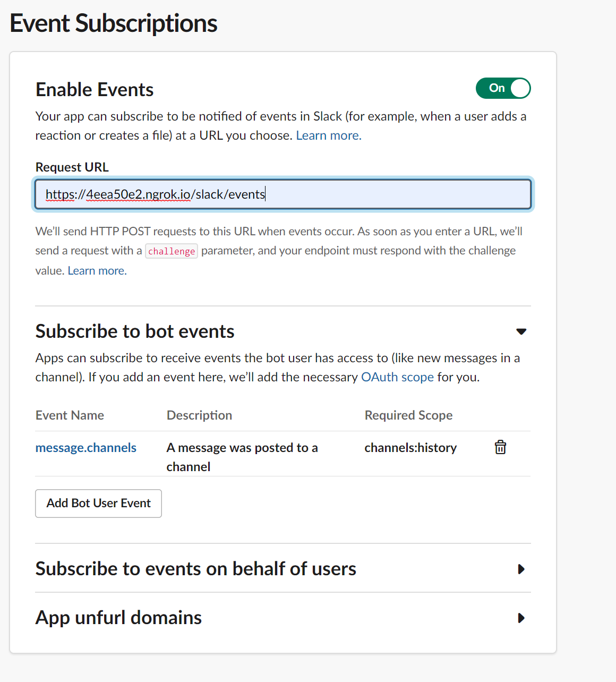Open Learn more link after 'challenge value'
Viewport: 616px width, 682px height.
click(97, 271)
